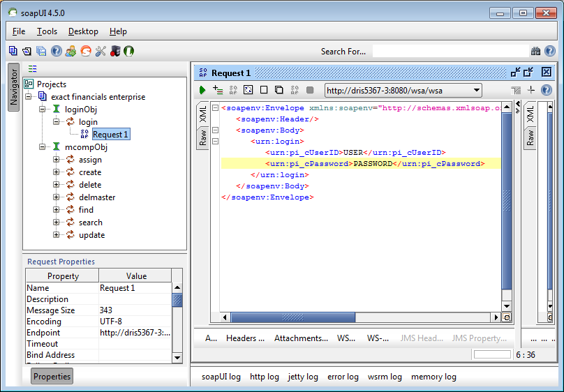This screenshot has height=392, width=564.
Task: Expand the assign operation node
Action: tap(56, 159)
